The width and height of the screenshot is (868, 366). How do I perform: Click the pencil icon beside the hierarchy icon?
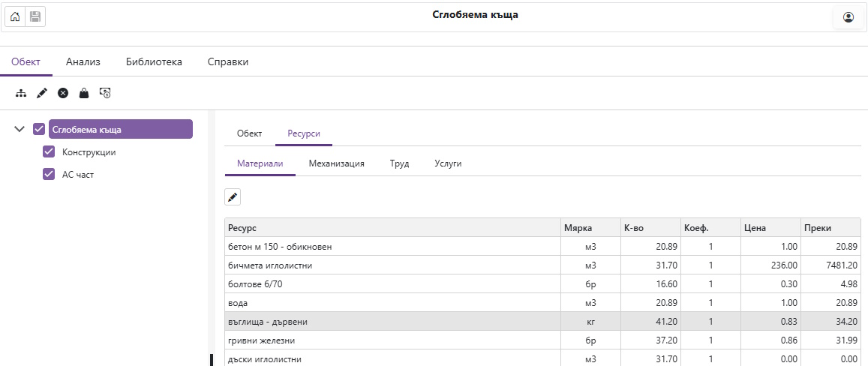(x=42, y=93)
